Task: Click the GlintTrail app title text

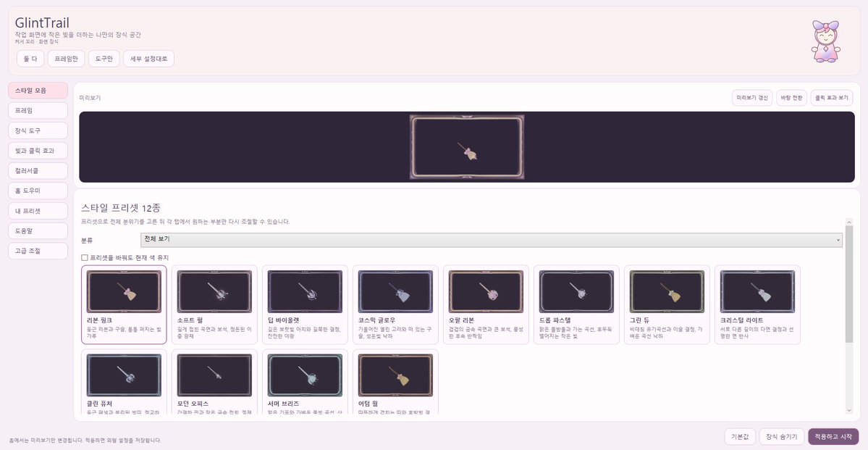Action: click(42, 23)
